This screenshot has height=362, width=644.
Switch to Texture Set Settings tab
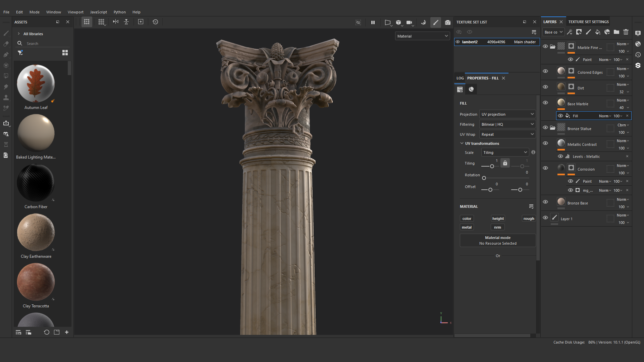tap(588, 22)
